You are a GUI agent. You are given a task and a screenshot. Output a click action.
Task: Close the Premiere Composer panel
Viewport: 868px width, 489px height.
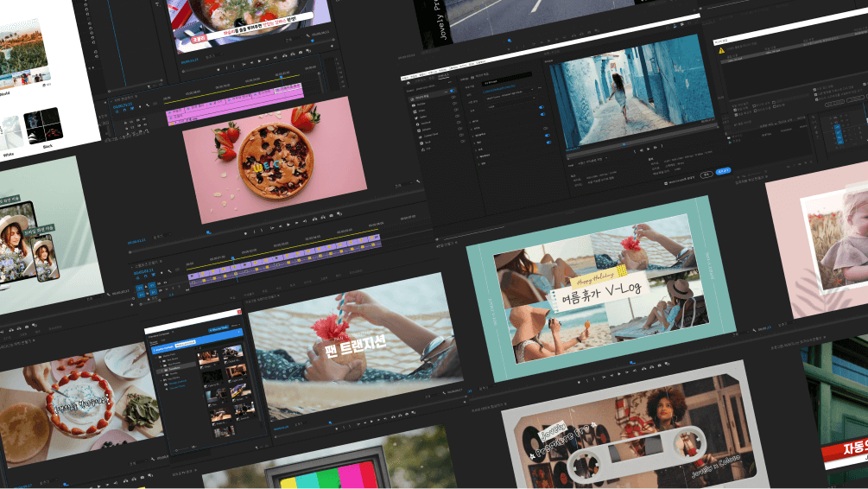point(239,312)
